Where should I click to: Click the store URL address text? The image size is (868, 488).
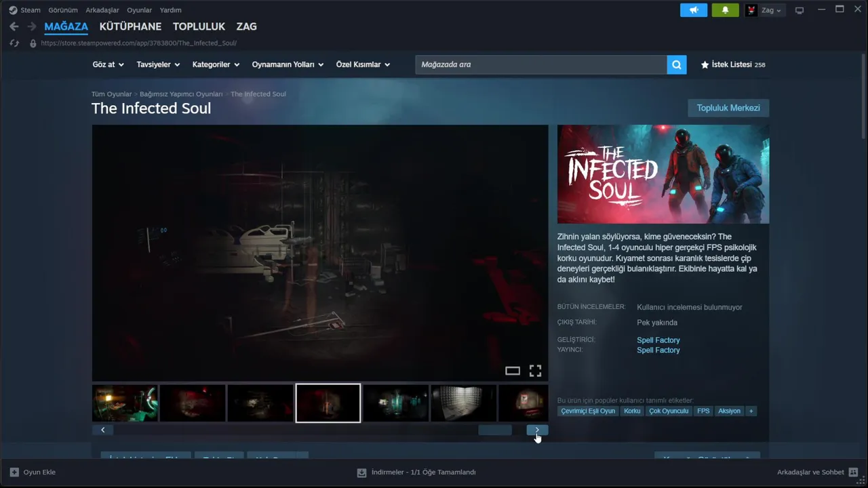coord(138,43)
